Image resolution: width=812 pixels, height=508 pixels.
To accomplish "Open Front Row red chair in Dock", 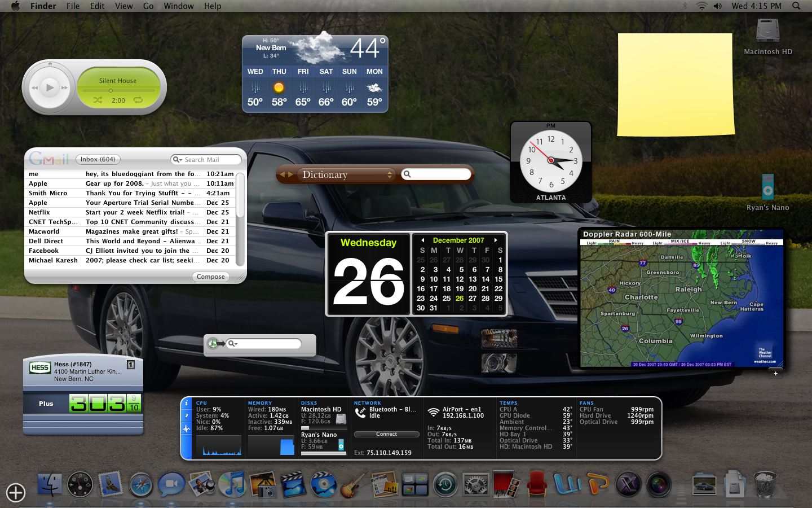I will (x=537, y=484).
